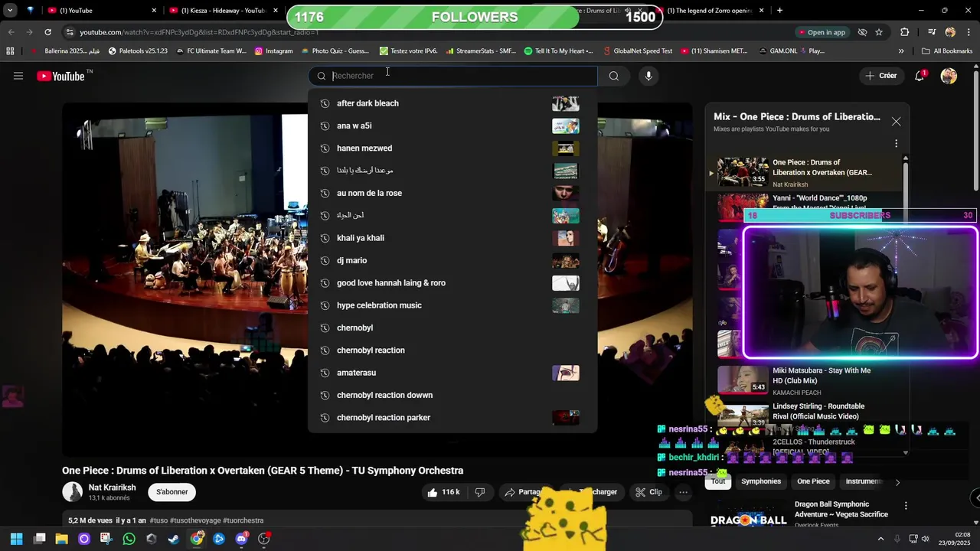
Task: Select suggestion 'hanen mezwed'
Action: point(452,148)
